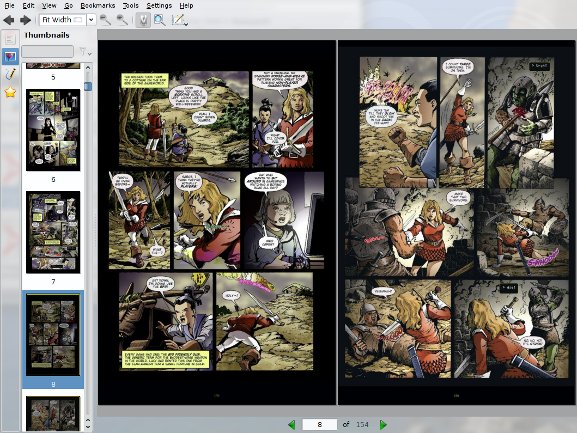Open the File menu
Image resolution: width=577 pixels, height=433 pixels.
pyautogui.click(x=9, y=6)
